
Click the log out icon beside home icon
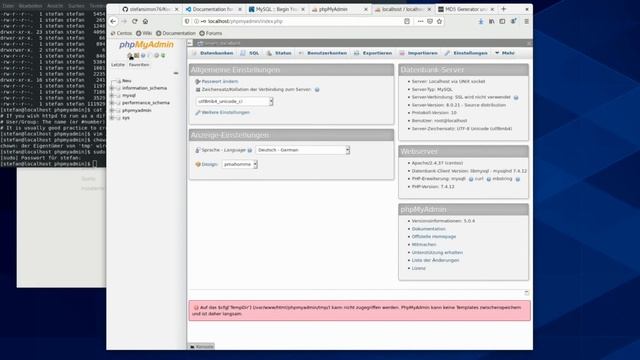click(137, 56)
